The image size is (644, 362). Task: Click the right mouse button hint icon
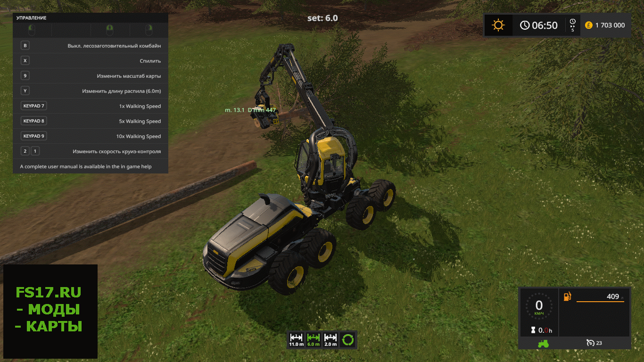[x=149, y=31]
